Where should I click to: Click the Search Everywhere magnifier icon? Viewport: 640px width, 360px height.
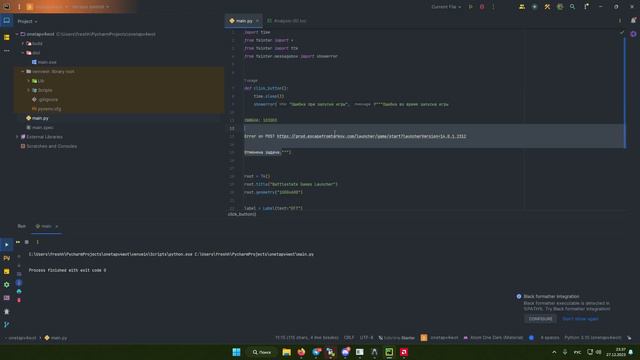pos(573,7)
